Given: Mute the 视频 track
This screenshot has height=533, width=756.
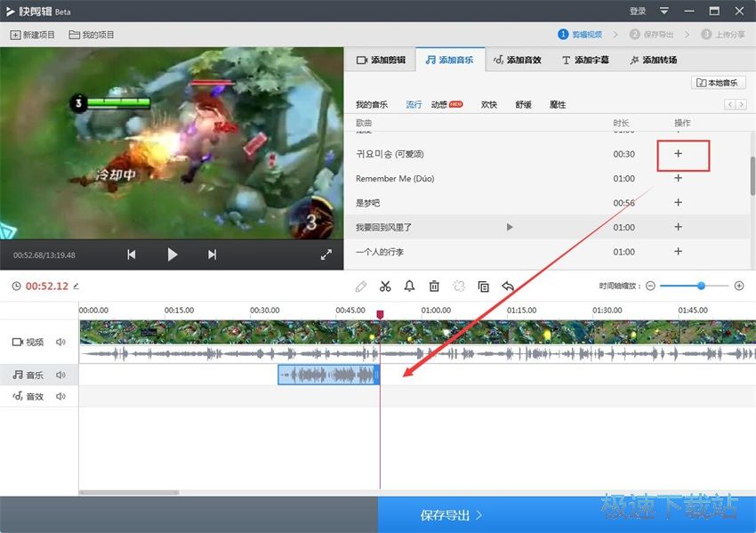Looking at the screenshot, I should click(60, 342).
